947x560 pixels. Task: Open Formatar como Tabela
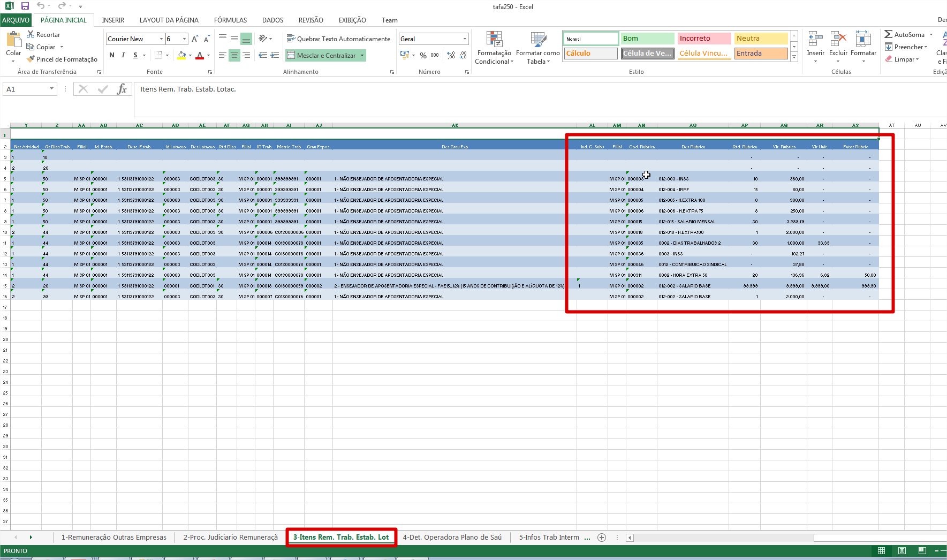click(538, 48)
